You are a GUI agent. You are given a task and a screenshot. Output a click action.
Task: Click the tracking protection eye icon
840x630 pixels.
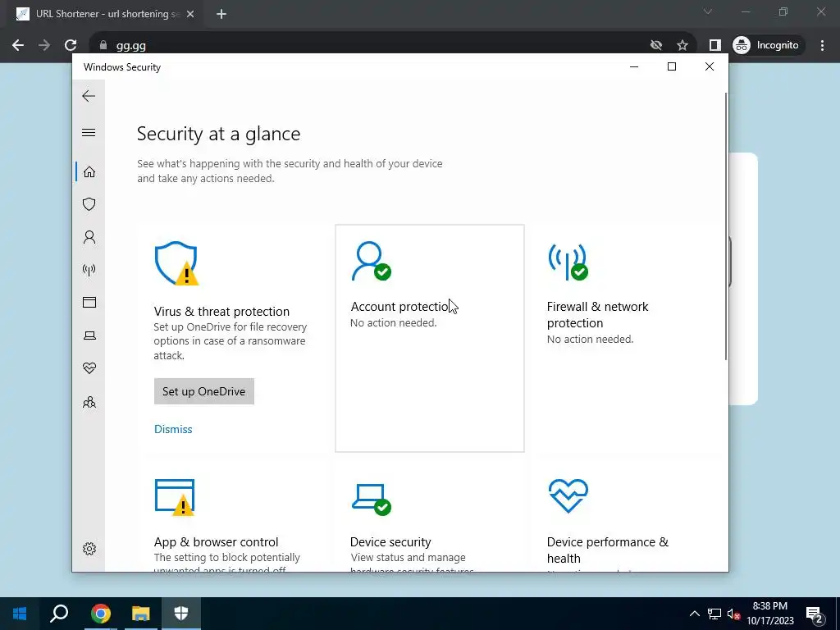coord(655,45)
